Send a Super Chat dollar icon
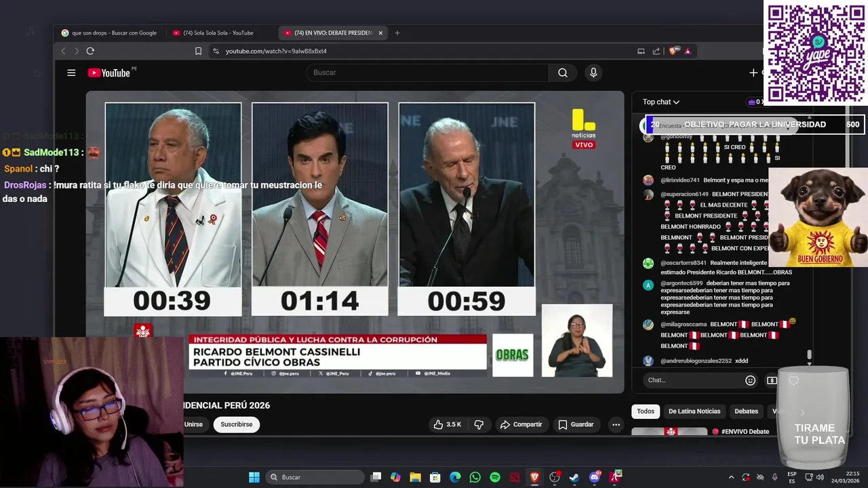This screenshot has width=868, height=488. tap(772, 380)
